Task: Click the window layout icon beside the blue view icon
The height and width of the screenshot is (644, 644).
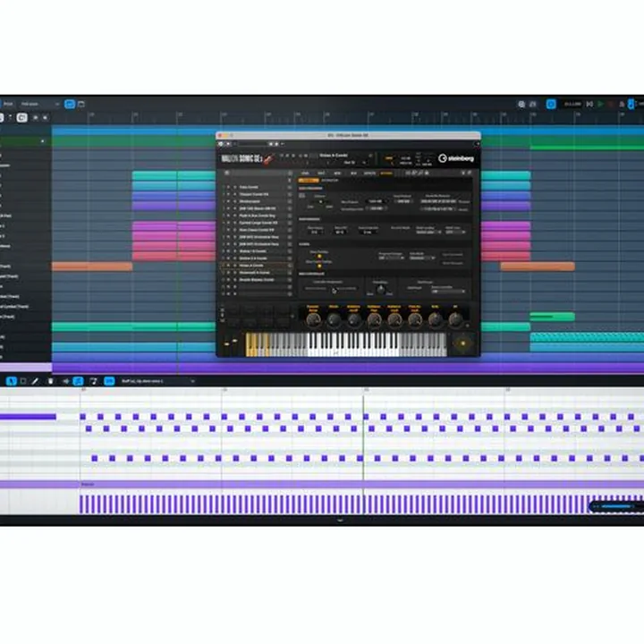Action: coord(81,105)
